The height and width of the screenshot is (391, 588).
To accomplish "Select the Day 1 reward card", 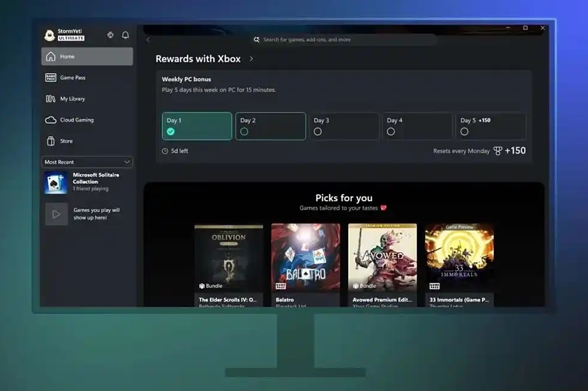I will tap(197, 126).
